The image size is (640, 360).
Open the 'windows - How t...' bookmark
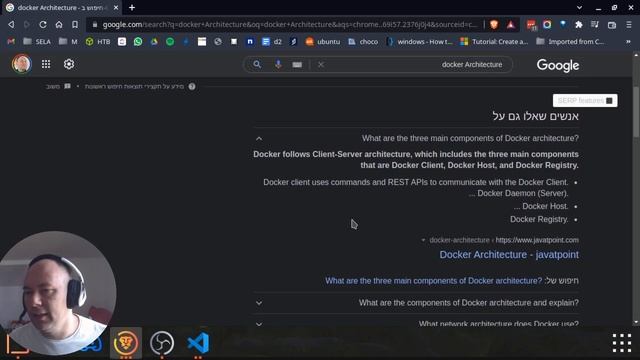click(x=419, y=42)
